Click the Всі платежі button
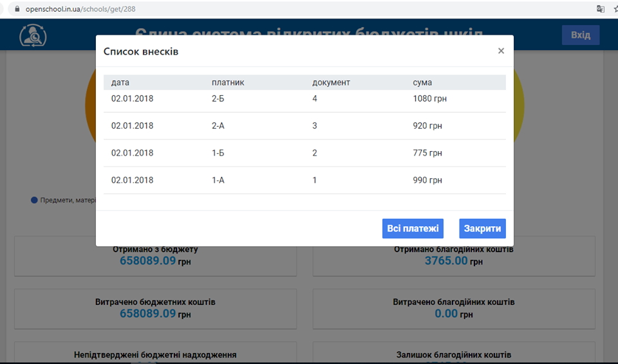618x364 pixels. 413,228
